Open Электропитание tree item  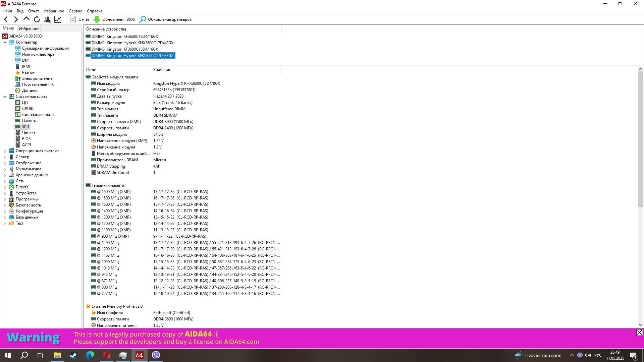37,78
